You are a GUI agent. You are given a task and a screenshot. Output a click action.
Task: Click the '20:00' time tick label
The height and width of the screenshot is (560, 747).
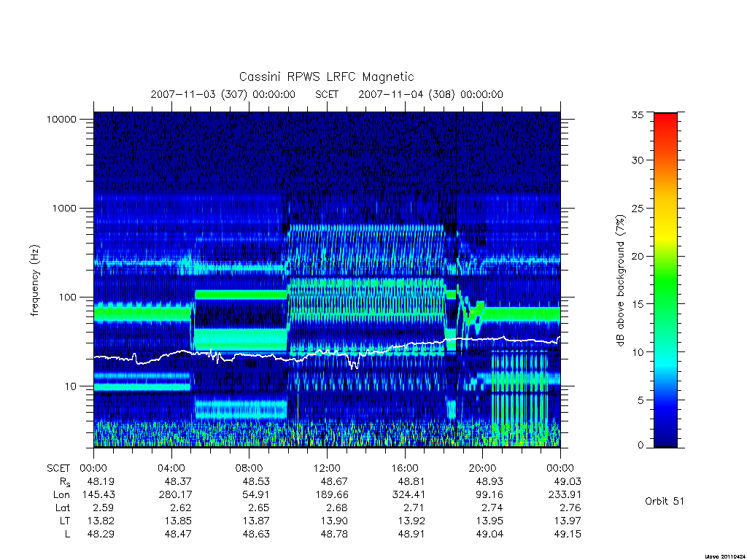pyautogui.click(x=482, y=469)
